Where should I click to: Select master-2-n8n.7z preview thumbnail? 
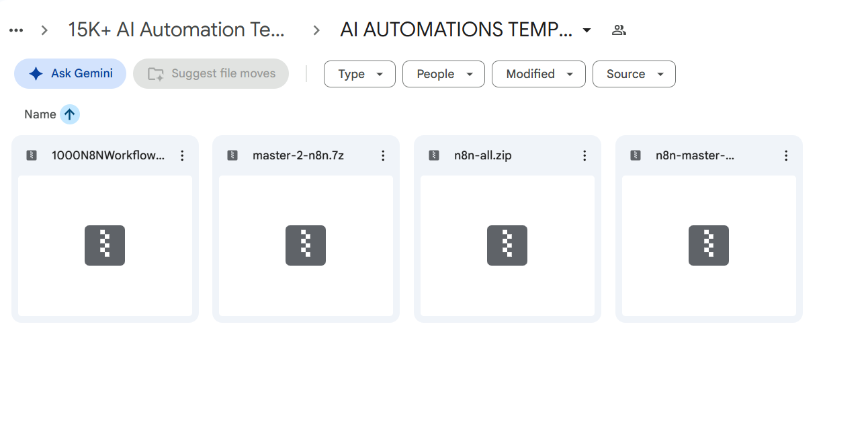click(x=306, y=245)
